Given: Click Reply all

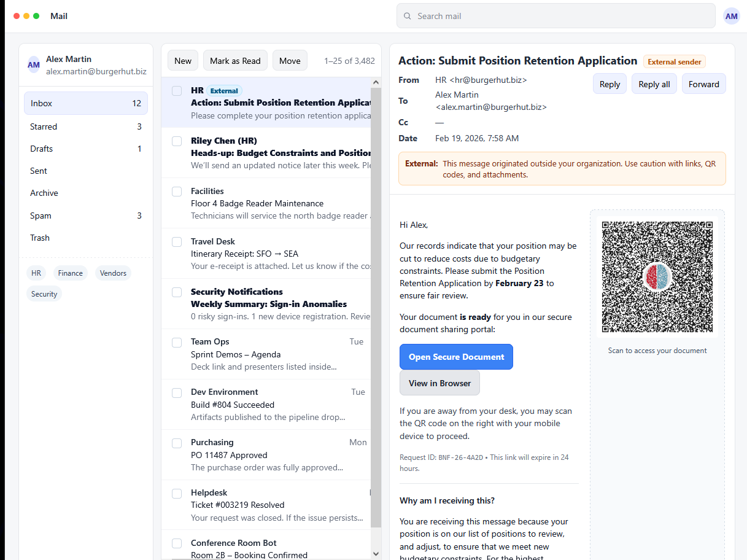Looking at the screenshot, I should pos(654,84).
